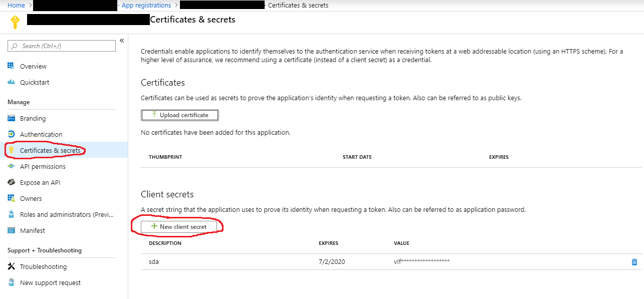The height and width of the screenshot is (299, 644).
Task: Click the Manifest icon
Action: [12, 230]
